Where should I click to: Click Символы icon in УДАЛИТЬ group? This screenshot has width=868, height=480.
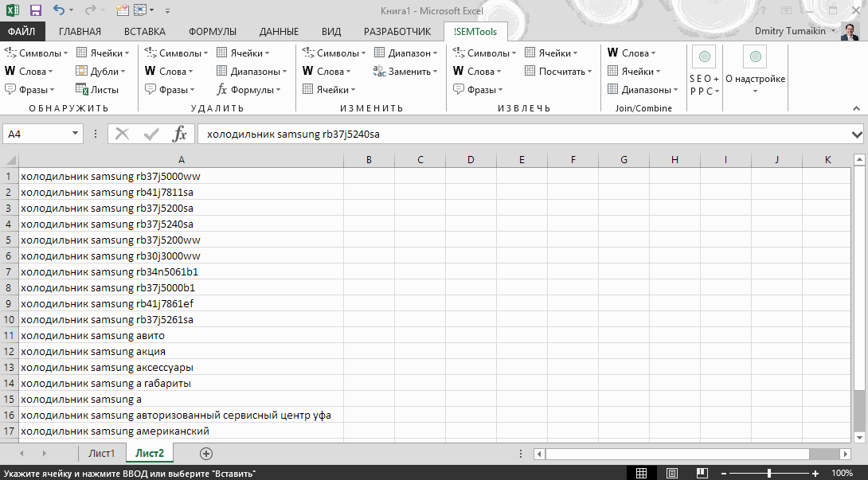click(x=150, y=53)
